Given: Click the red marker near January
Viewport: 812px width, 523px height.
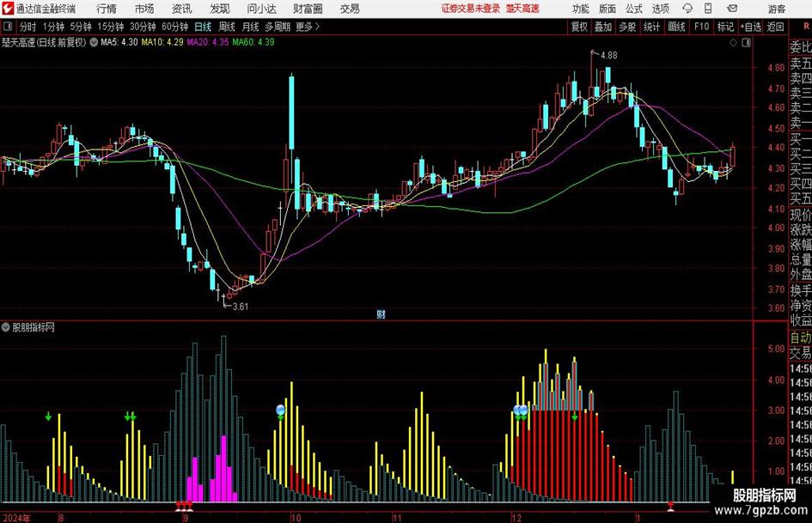Looking at the screenshot, I should coord(670,506).
